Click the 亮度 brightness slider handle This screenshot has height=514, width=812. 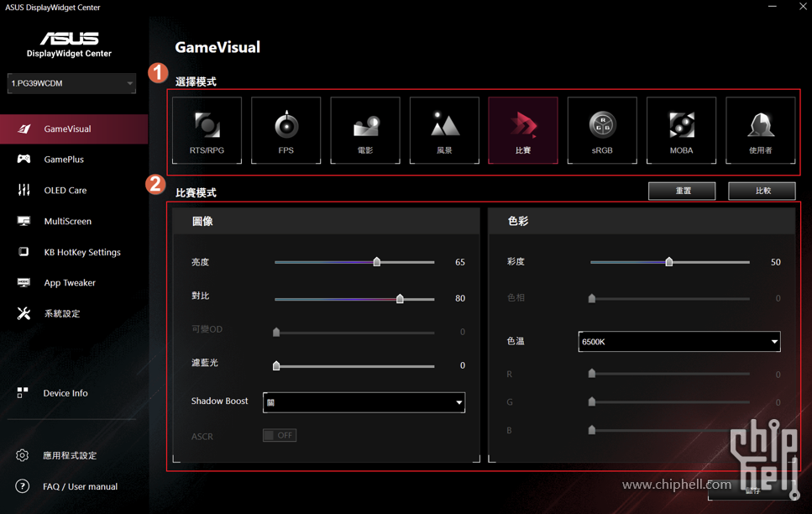pos(377,262)
